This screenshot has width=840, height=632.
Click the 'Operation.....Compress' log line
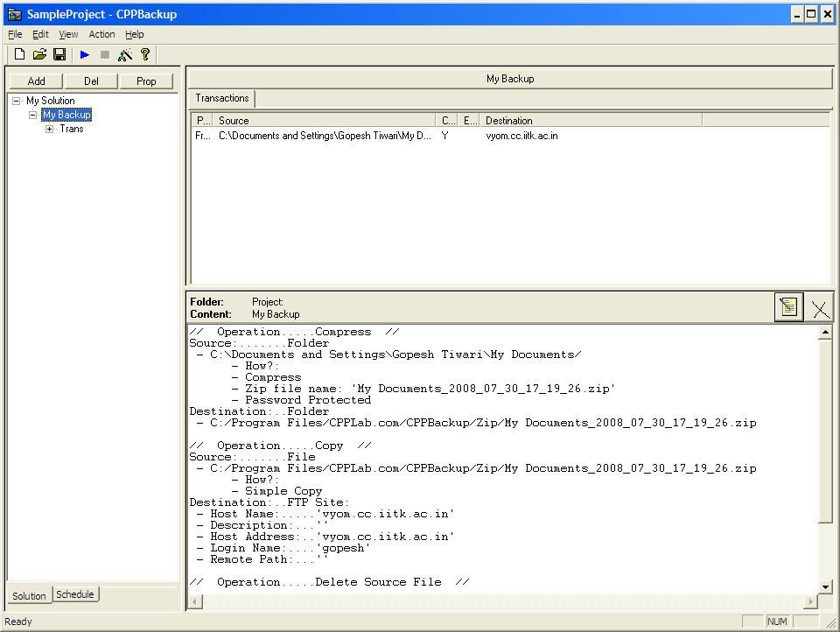[x=294, y=332]
